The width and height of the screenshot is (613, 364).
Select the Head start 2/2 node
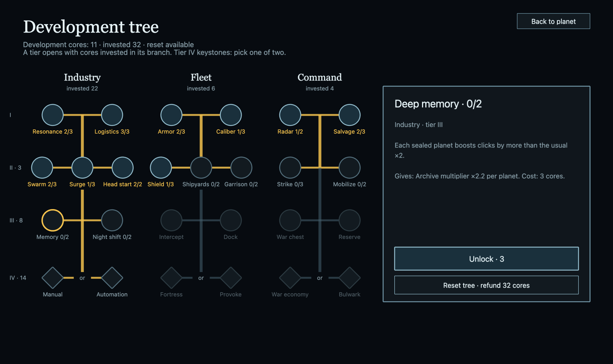(x=123, y=167)
